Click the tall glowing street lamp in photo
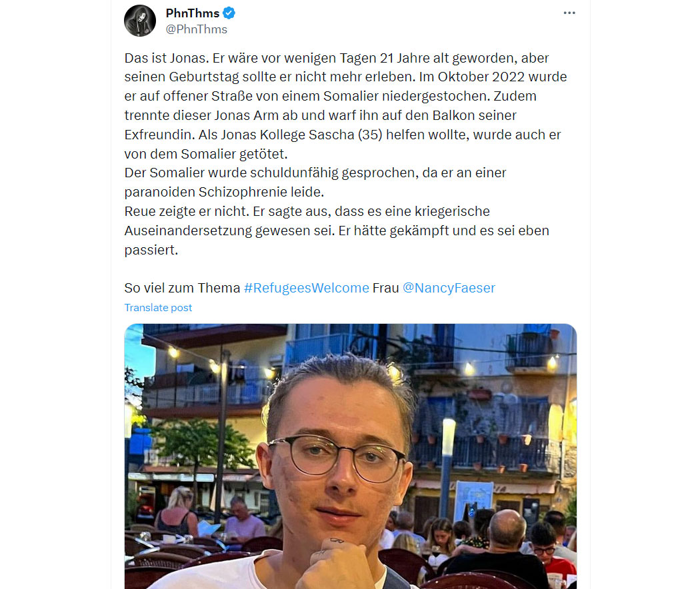 click(447, 468)
